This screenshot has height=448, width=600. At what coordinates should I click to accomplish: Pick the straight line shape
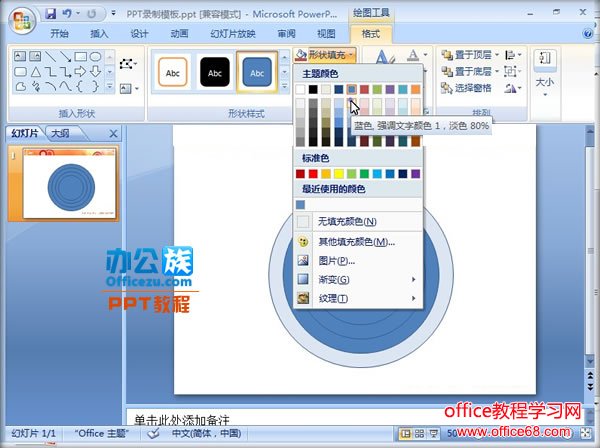(x=50, y=57)
